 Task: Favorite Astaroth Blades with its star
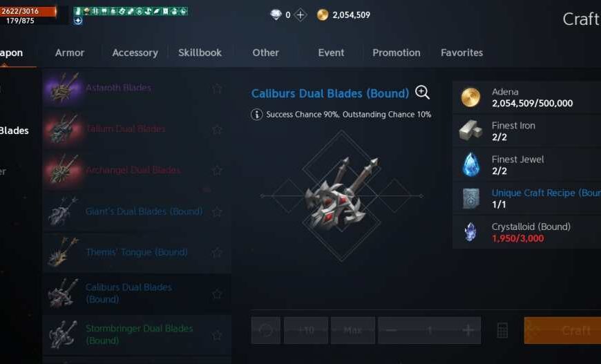[217, 88]
